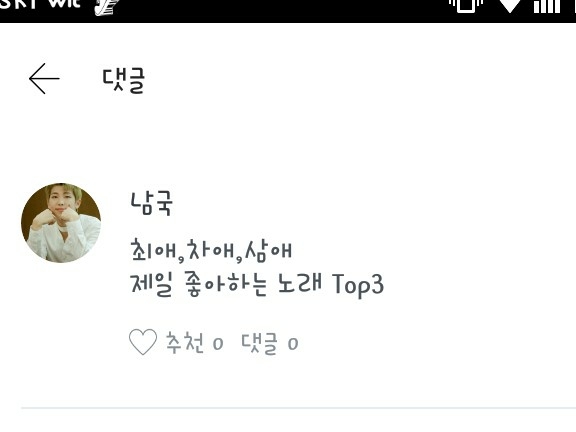The image size is (576, 432).
Task: Go back using the left arrow
Action: point(44,79)
